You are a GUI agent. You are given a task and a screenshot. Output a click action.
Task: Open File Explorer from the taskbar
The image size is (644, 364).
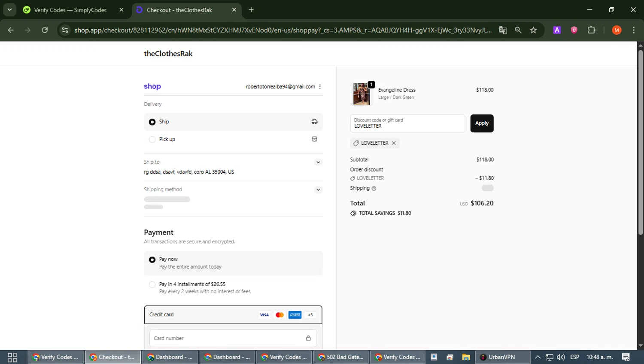(x=466, y=357)
